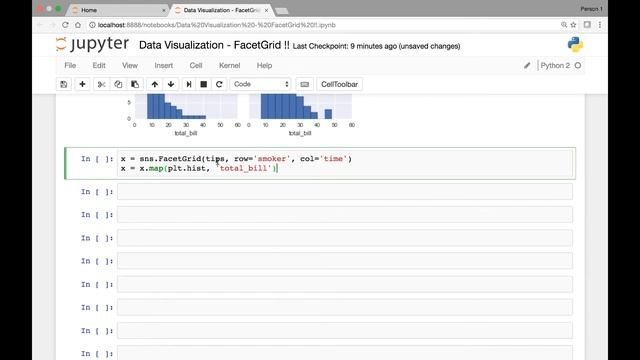Go back in browser history
This screenshot has width=640, height=360.
[x=40, y=25]
